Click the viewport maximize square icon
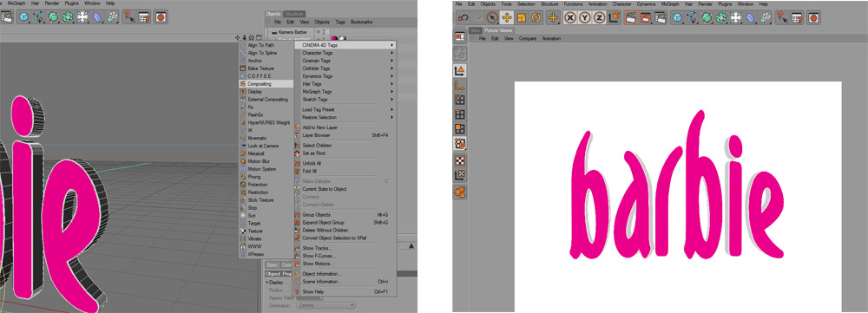 (259, 37)
